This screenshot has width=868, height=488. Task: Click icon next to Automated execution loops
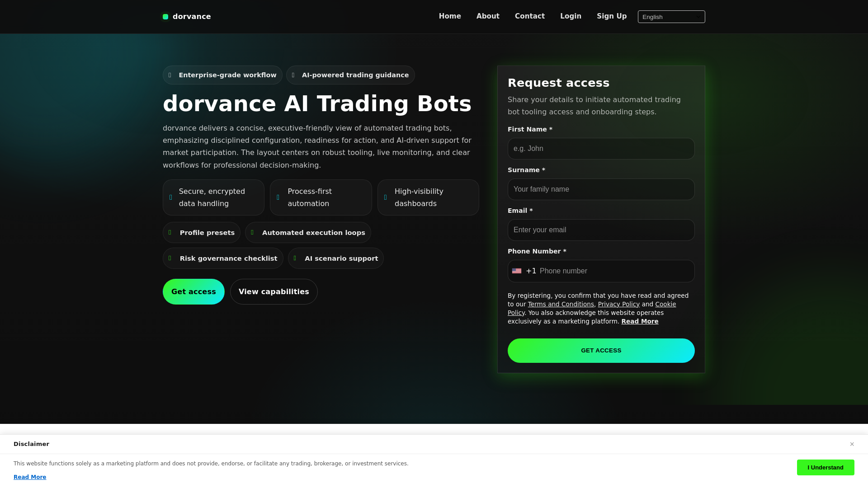(252, 232)
